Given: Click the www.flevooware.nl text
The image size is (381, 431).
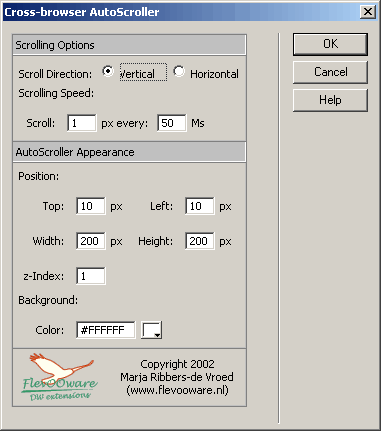Looking at the screenshot, I should click(x=177, y=390).
